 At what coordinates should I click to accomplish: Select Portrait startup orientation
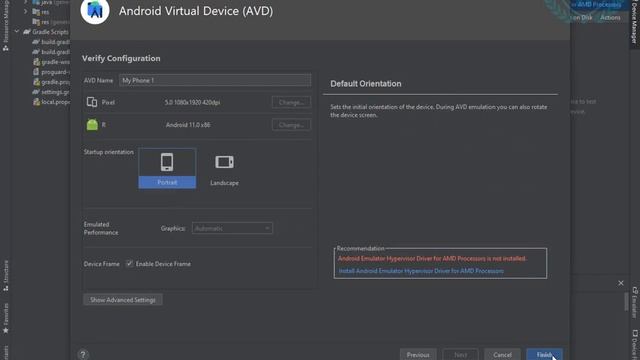coord(167,168)
